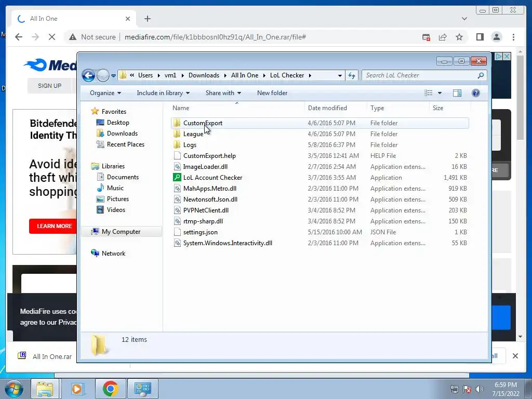Select MahApps.Metro.dll file
This screenshot has width=532, height=399.
tap(210, 188)
